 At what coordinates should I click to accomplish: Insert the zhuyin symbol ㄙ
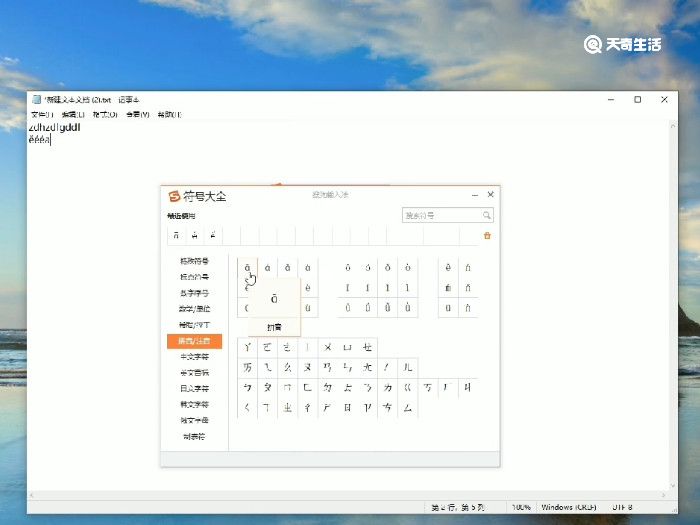click(408, 408)
